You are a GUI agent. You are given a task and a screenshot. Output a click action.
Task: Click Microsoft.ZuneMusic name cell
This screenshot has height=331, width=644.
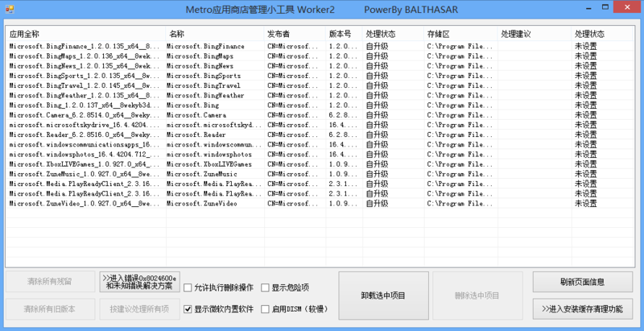[202, 174]
